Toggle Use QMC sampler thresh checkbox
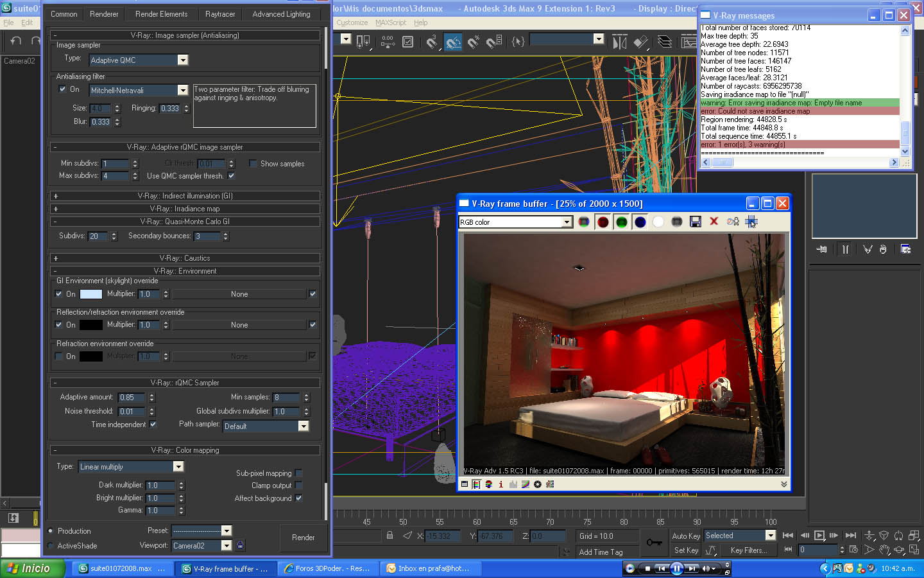The height and width of the screenshot is (578, 924). coord(232,175)
